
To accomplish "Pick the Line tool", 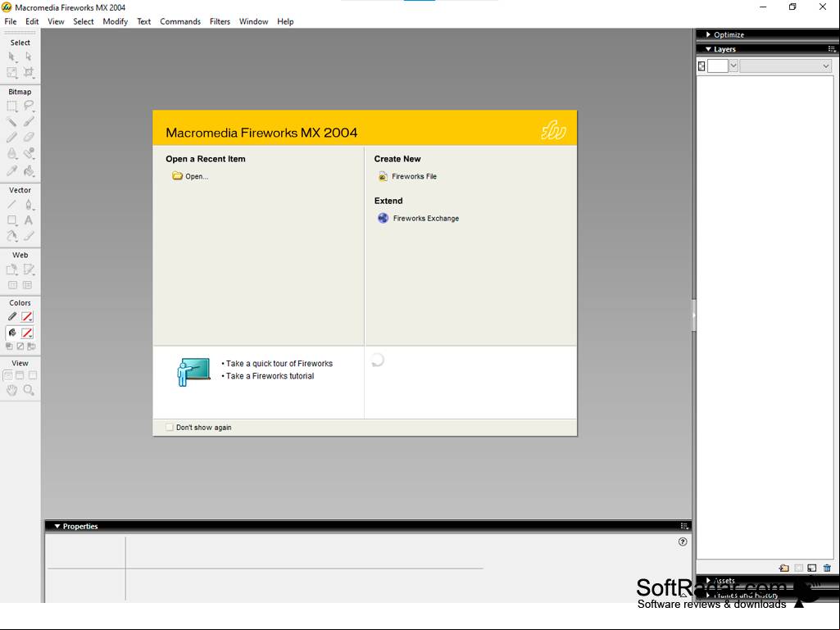I will (11, 204).
